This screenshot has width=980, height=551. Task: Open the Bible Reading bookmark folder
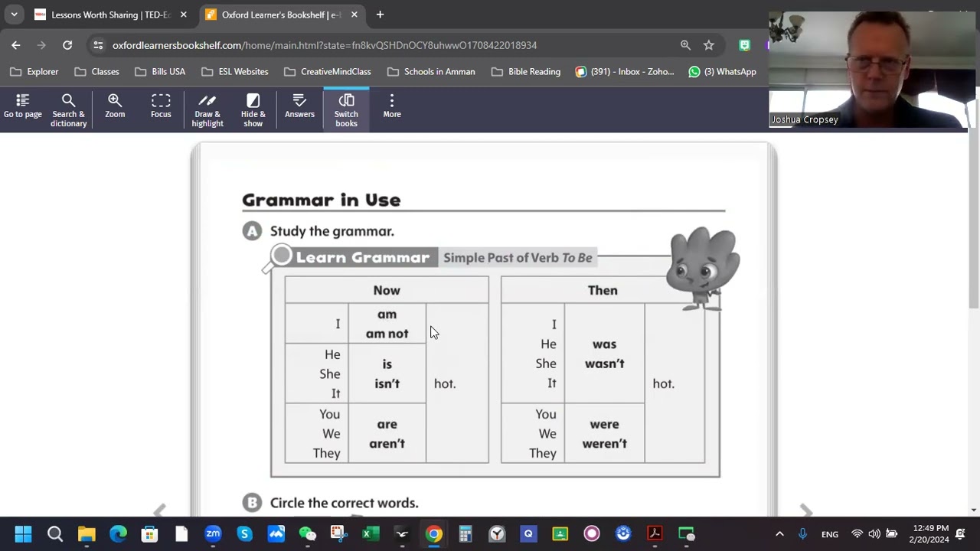(x=526, y=71)
